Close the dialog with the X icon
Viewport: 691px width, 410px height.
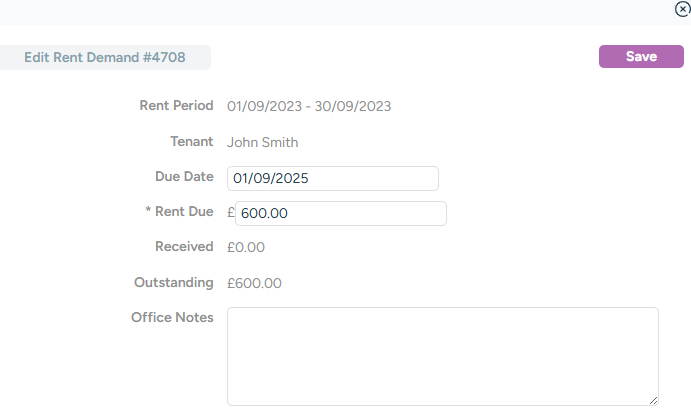(683, 8)
